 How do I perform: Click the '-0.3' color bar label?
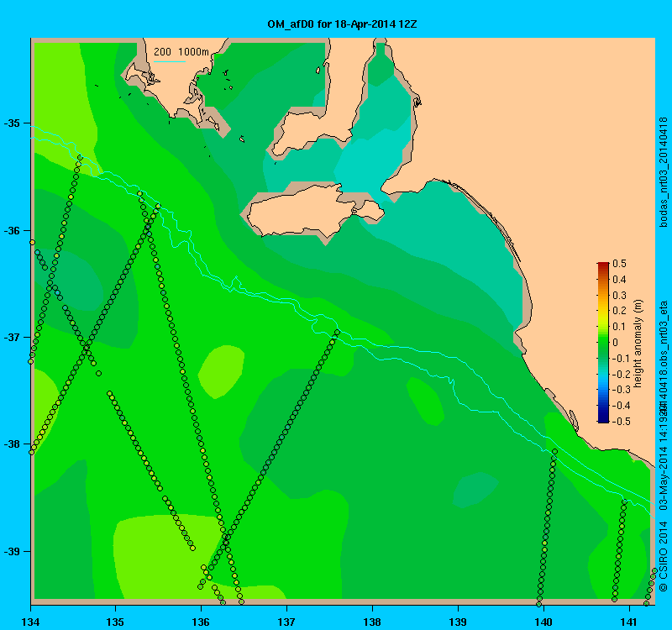(621, 390)
